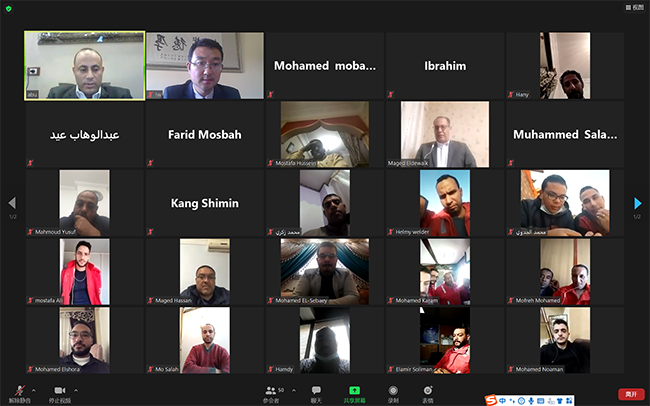Open the chat panel

316,394
